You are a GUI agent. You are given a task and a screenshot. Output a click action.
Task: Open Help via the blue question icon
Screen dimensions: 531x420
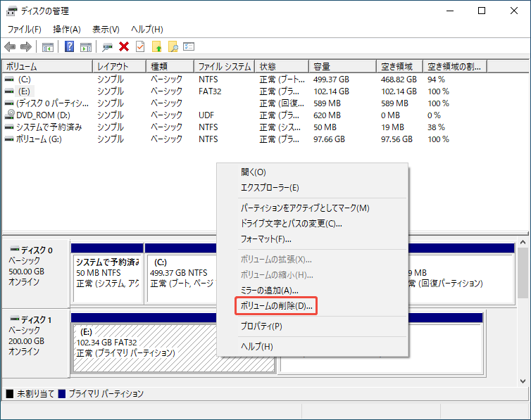tap(70, 46)
